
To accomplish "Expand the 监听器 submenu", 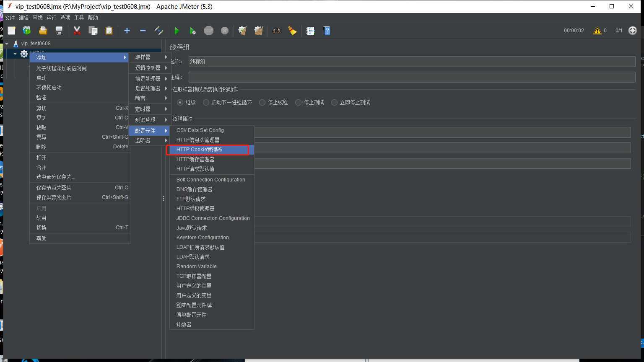I will tap(150, 140).
